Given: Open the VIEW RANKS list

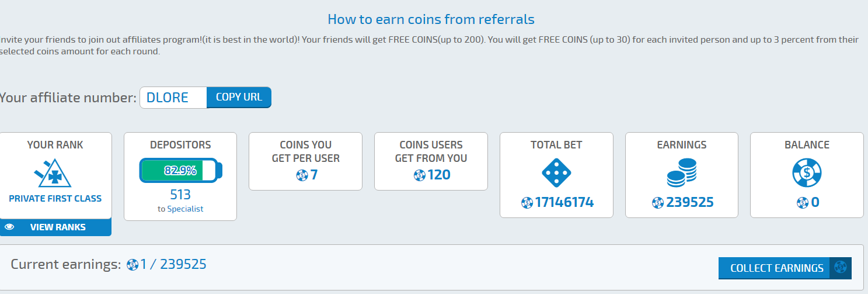Looking at the screenshot, I should pos(57,227).
